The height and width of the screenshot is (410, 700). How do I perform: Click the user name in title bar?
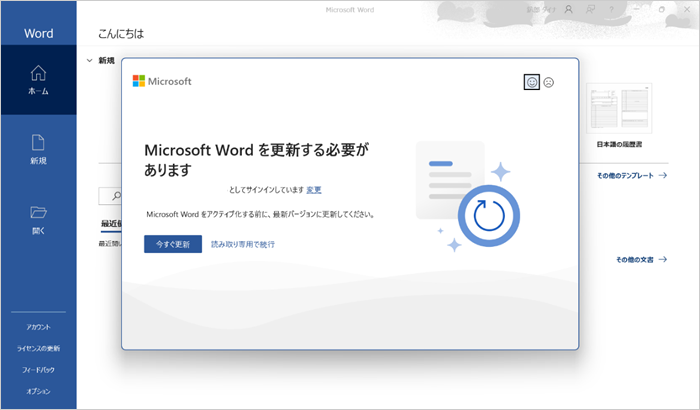pos(540,9)
